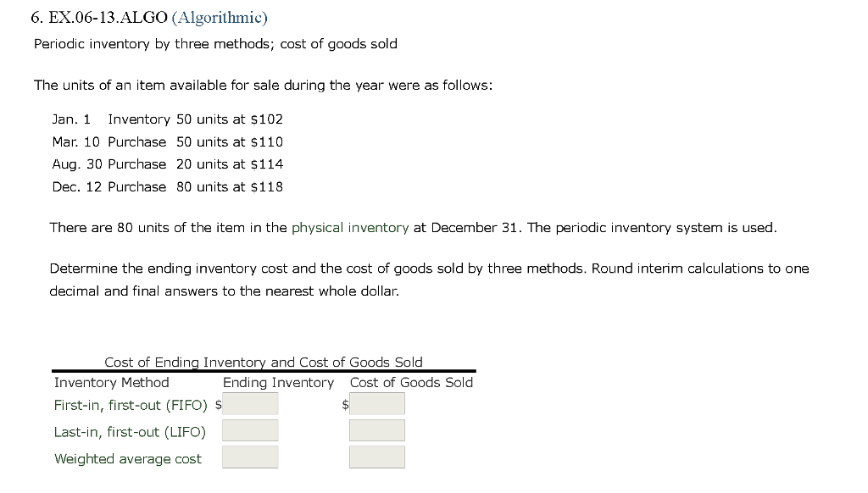Click the Dec. 12 Purchase line
The width and height of the screenshot is (868, 493).
click(x=167, y=186)
